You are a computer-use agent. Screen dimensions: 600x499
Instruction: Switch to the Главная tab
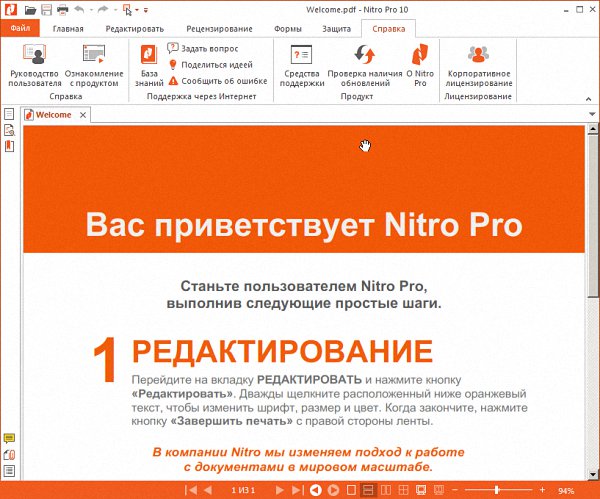point(68,29)
